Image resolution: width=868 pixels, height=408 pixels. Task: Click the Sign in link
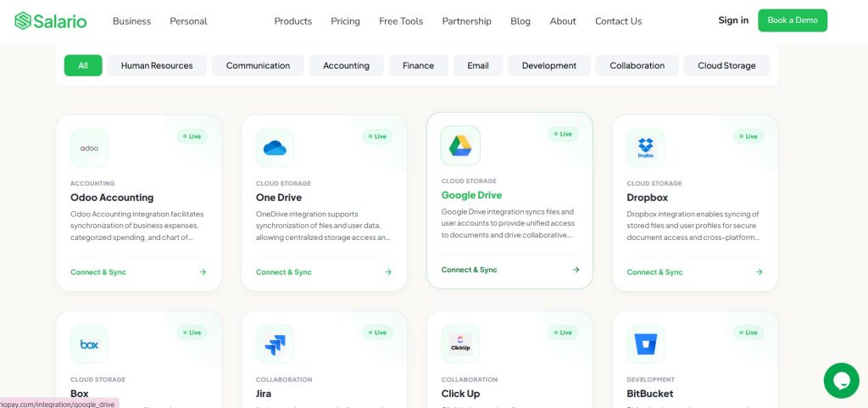point(733,20)
